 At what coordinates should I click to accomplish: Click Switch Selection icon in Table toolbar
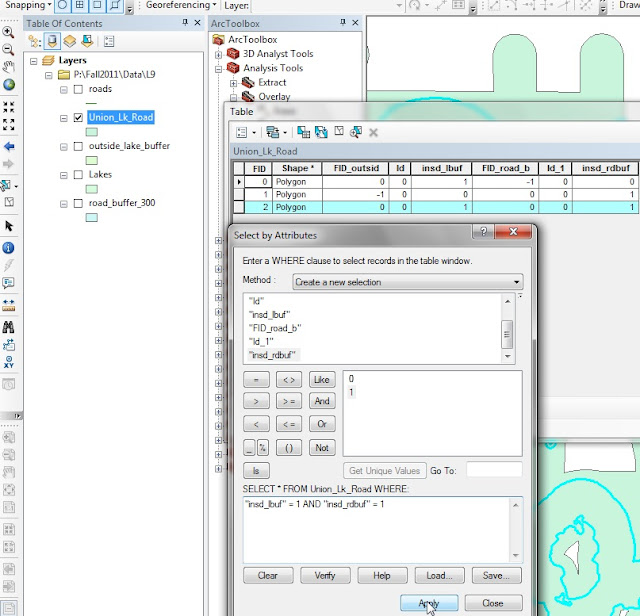321,132
